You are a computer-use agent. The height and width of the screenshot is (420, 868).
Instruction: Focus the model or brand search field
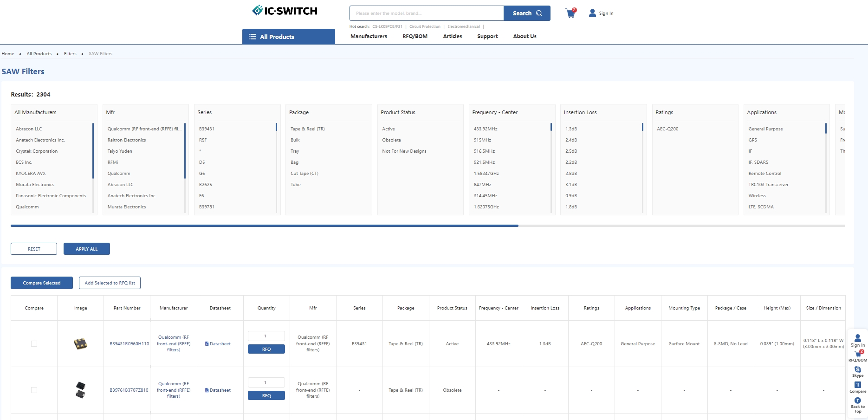click(427, 13)
